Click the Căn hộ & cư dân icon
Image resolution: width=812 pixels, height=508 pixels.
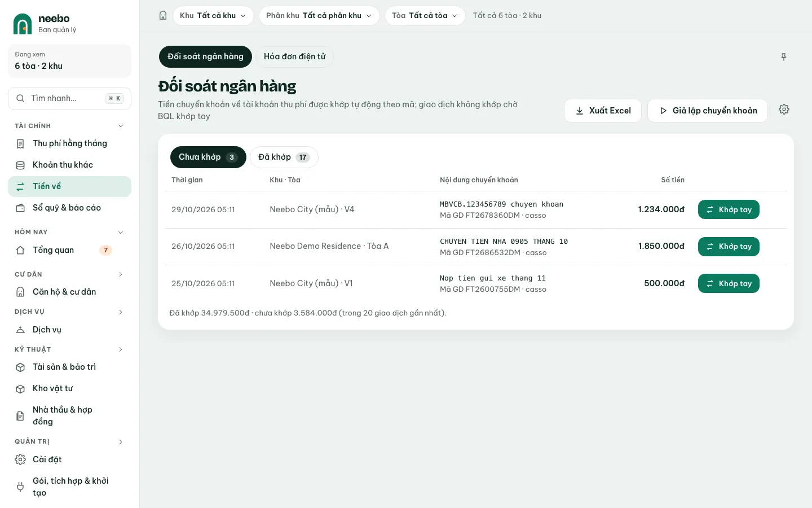coord(20,292)
